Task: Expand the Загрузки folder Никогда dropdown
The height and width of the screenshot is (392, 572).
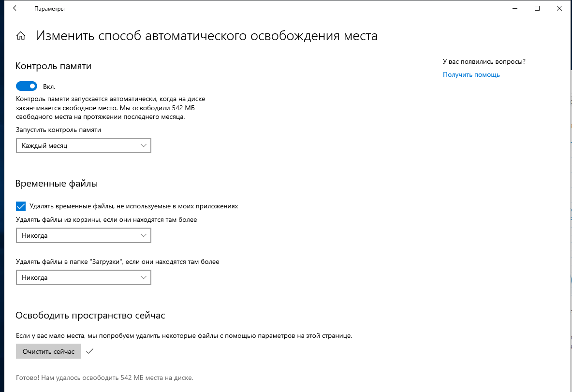Action: [x=83, y=277]
